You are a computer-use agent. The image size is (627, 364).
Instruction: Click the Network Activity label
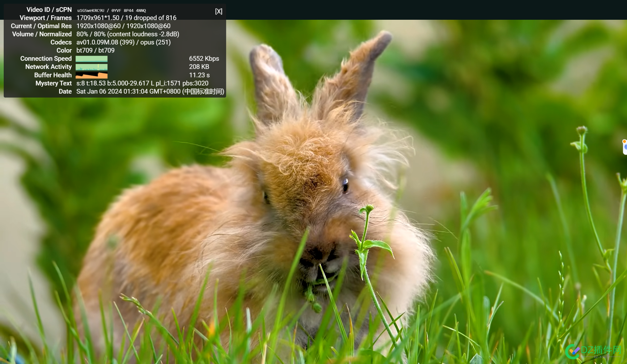point(49,67)
